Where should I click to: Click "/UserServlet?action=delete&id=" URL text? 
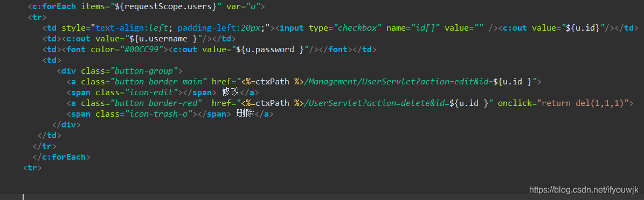click(376, 103)
